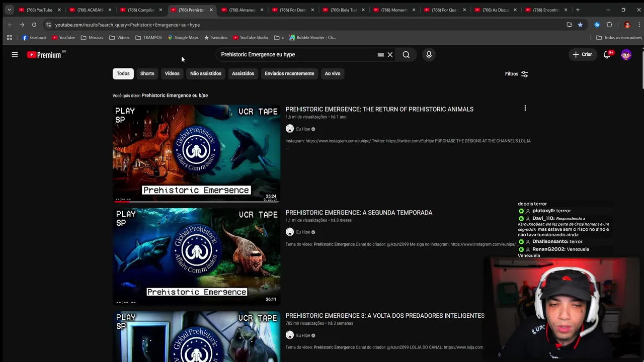
Task: Run search with the magnifier button
Action: click(x=406, y=55)
